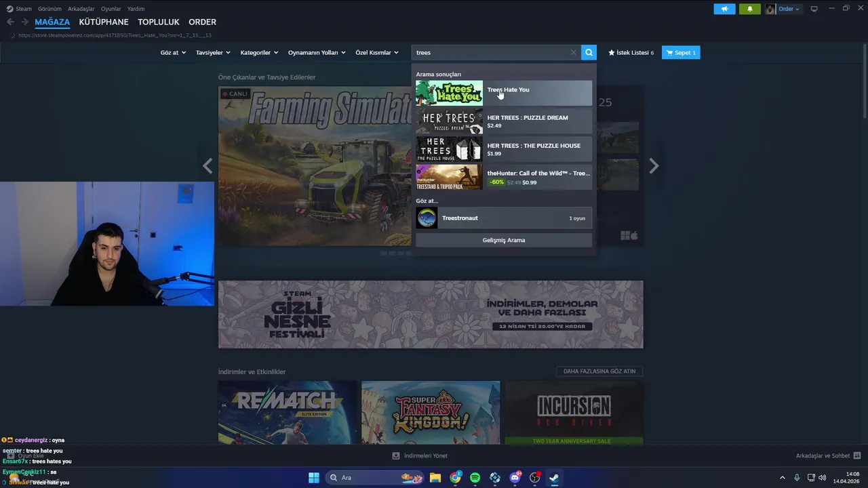Open Chrome from the taskbar
This screenshot has width=868, height=488.
pyautogui.click(x=455, y=478)
